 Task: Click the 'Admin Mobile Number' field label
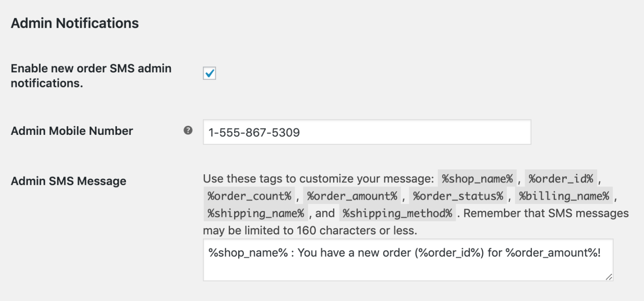click(x=72, y=131)
